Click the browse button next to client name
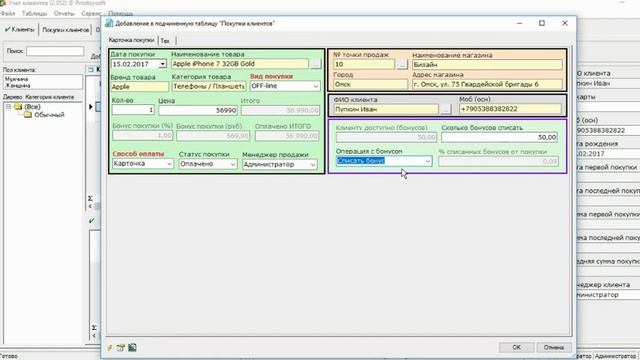This screenshot has width=640, height=360. click(x=446, y=109)
